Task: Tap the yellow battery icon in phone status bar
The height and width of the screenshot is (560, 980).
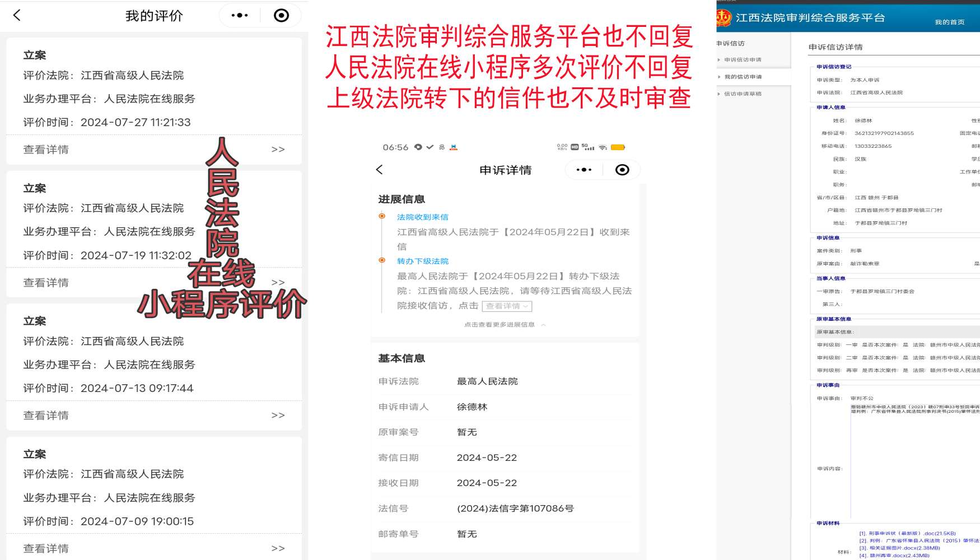Action: click(618, 147)
